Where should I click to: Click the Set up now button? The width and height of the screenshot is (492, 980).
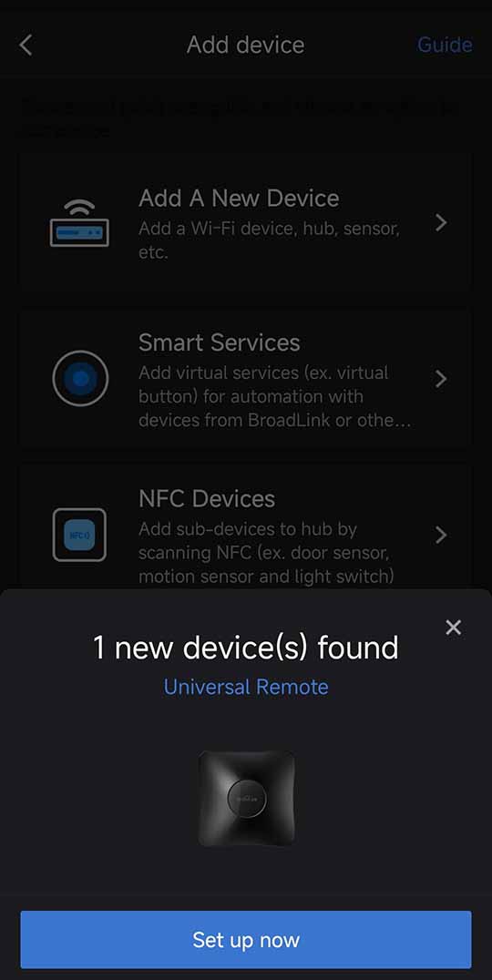[x=246, y=939]
